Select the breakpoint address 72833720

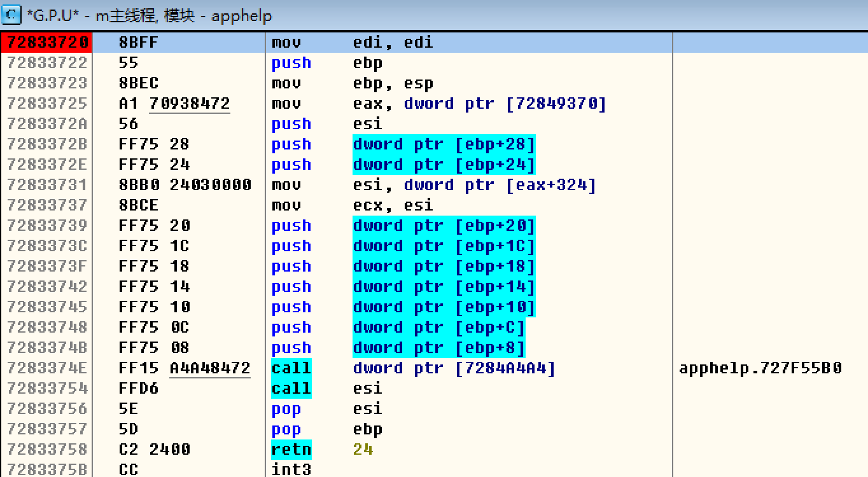[x=47, y=43]
